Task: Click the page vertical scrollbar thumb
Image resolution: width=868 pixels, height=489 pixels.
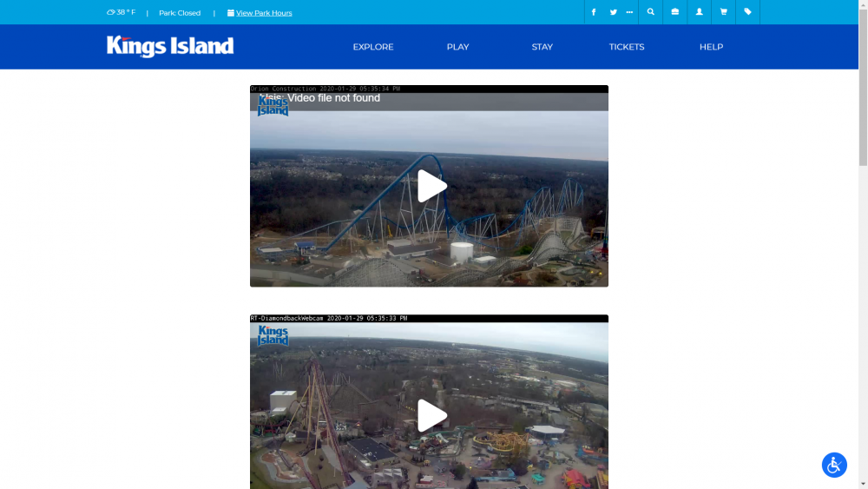Action: (863, 87)
